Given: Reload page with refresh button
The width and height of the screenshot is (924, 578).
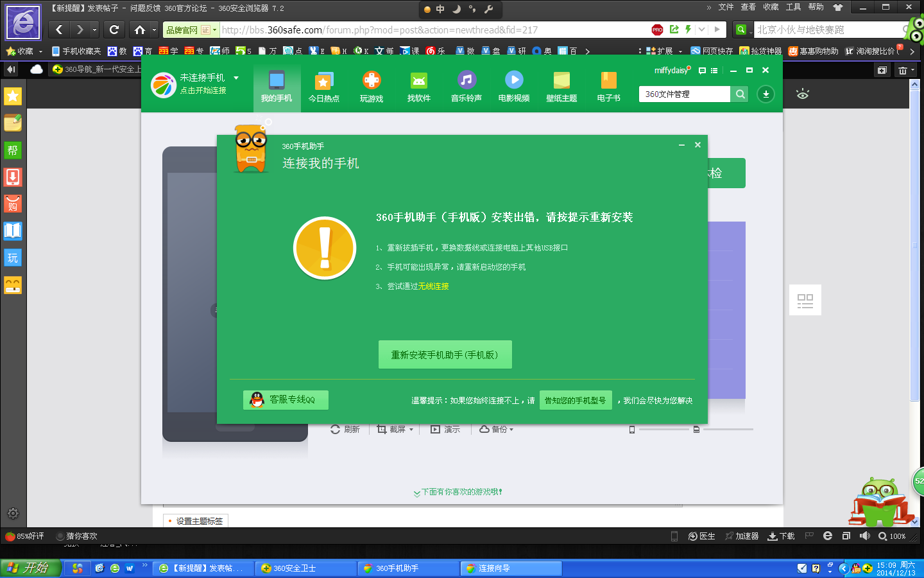Looking at the screenshot, I should (114, 30).
